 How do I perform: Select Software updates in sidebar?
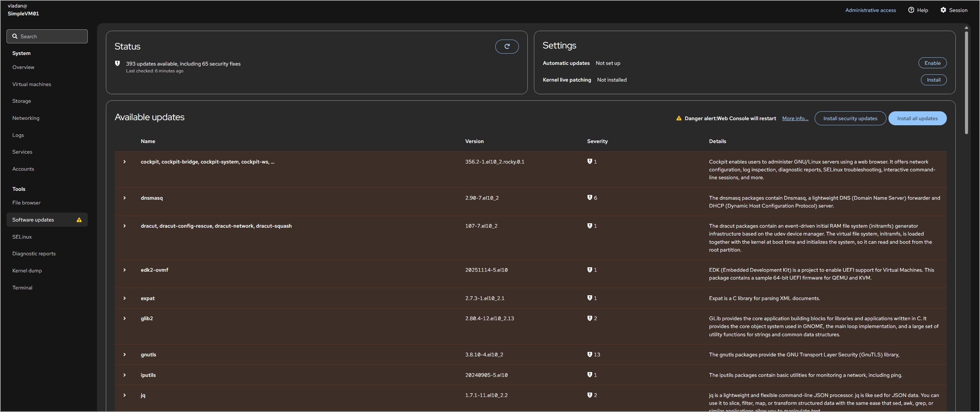pyautogui.click(x=47, y=220)
